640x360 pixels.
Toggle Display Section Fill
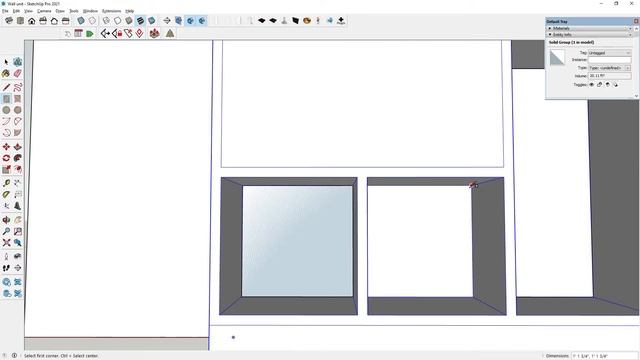point(202,20)
